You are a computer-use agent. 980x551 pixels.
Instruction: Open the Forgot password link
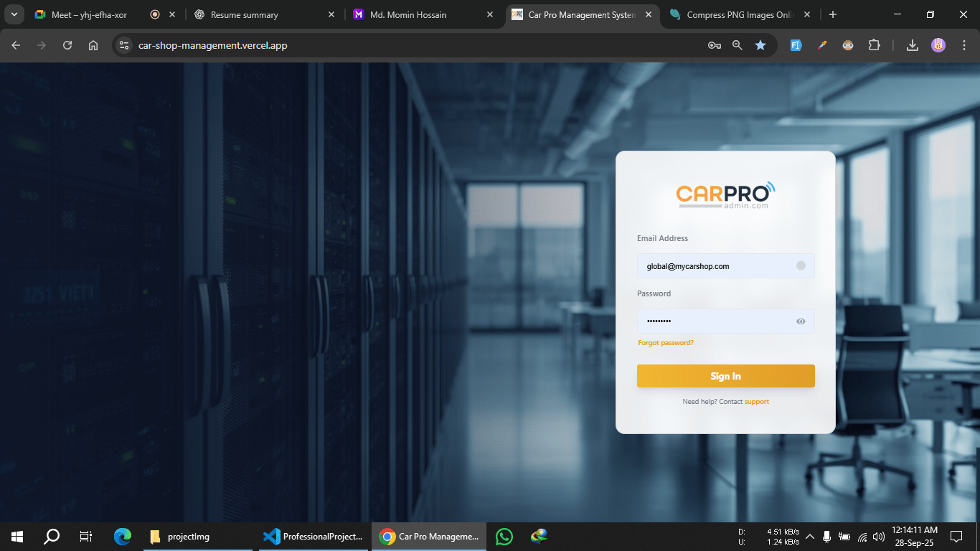coord(665,343)
